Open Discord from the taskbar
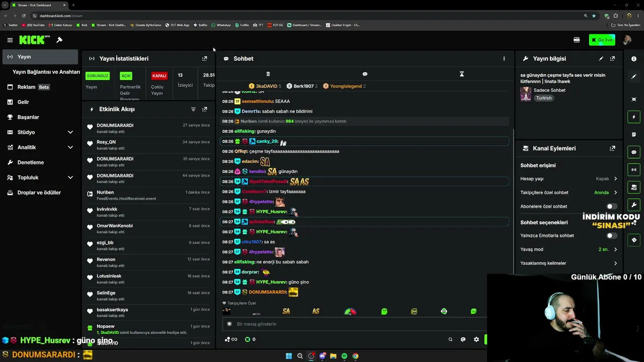Viewport: 644px width, 362px height. coord(323,356)
